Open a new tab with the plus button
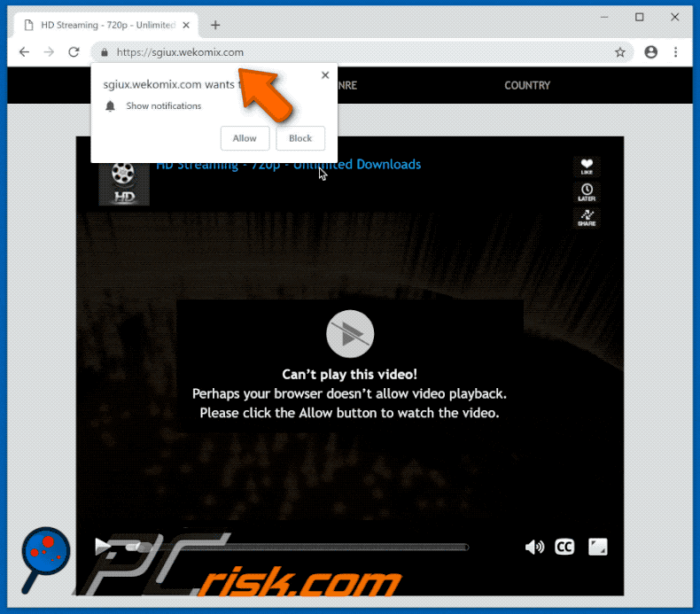The image size is (700, 614). [x=215, y=25]
